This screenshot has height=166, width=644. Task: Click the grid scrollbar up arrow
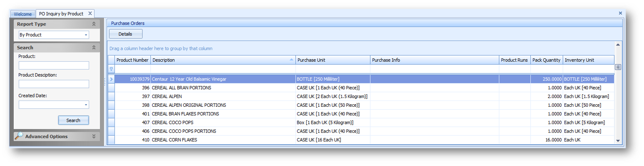click(x=618, y=45)
